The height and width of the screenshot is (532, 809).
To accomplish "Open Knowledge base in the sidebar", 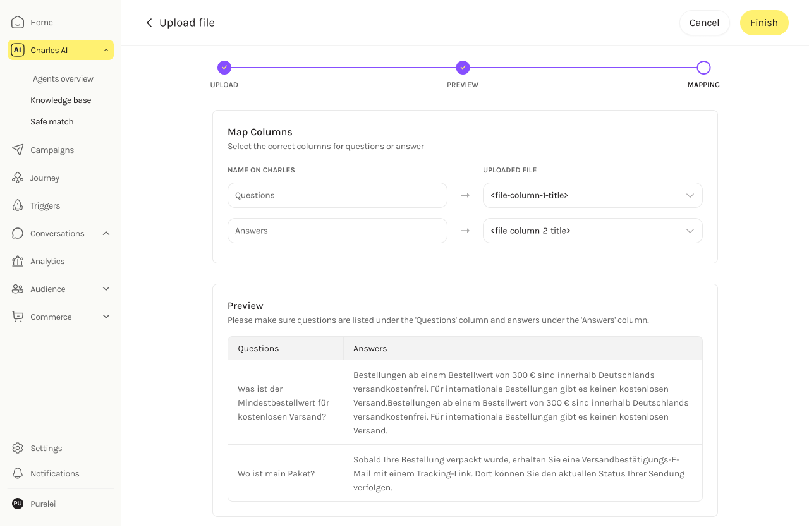I will (61, 100).
